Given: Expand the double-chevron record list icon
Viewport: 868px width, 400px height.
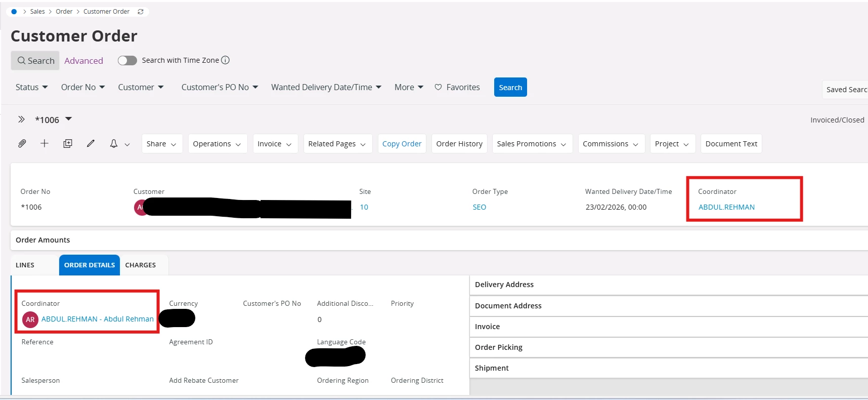Looking at the screenshot, I should click(21, 119).
